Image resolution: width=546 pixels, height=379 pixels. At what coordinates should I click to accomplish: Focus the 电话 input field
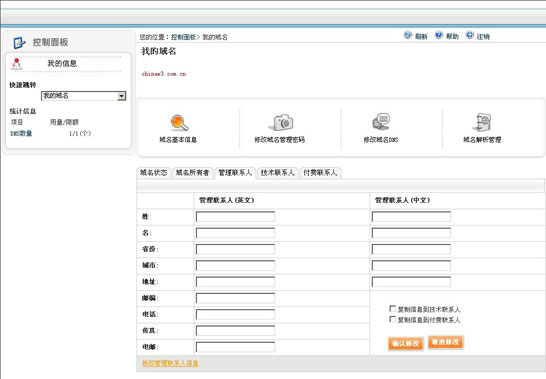(x=235, y=314)
